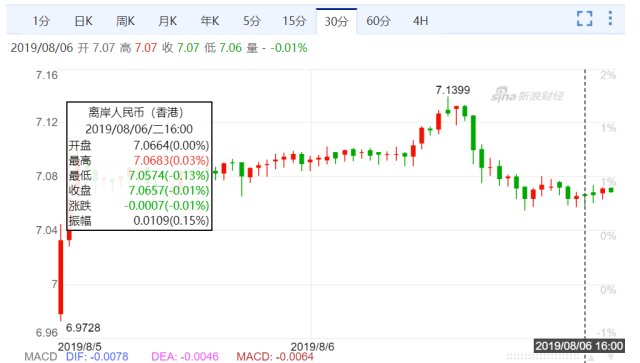Click the 收盘 7.0657 row in the tooltip
This screenshot has height=363, width=640.
139,190
